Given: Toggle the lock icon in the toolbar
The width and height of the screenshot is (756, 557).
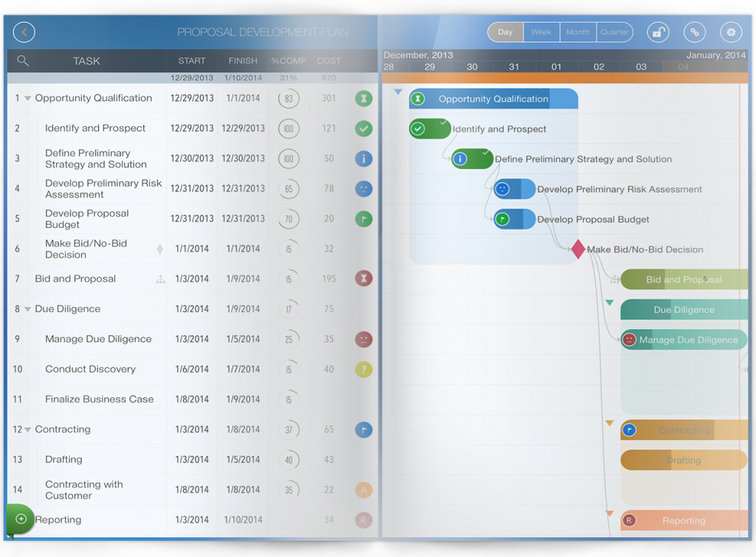Looking at the screenshot, I should click(x=658, y=32).
